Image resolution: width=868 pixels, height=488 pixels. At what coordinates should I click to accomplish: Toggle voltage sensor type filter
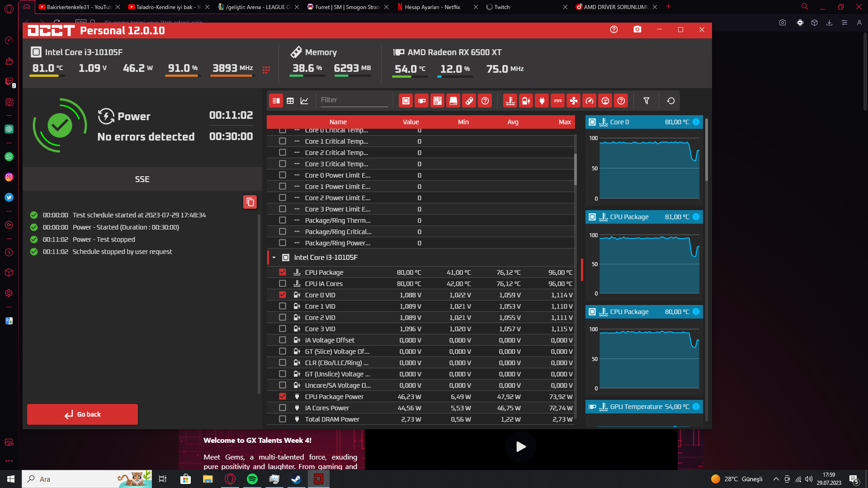(x=526, y=101)
